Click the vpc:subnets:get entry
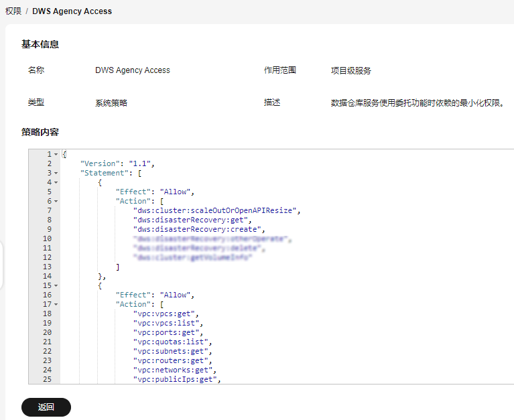This screenshot has width=514, height=420. click(x=172, y=351)
